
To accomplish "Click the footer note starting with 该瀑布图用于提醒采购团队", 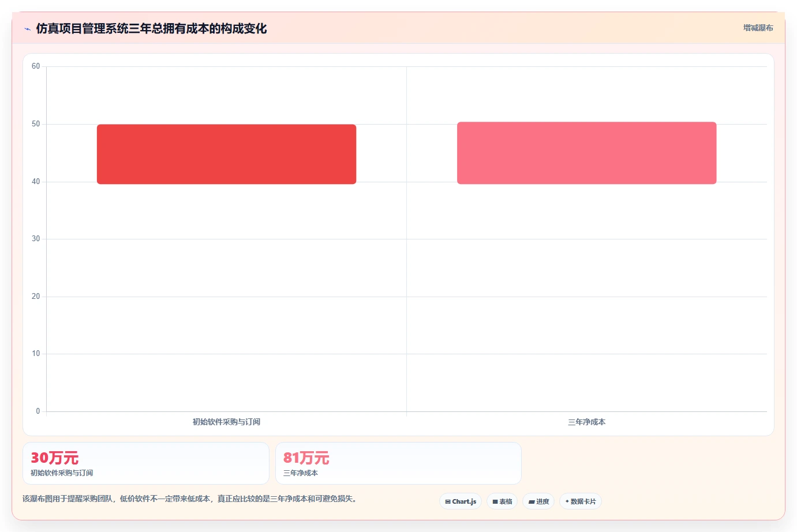I will coord(189,499).
